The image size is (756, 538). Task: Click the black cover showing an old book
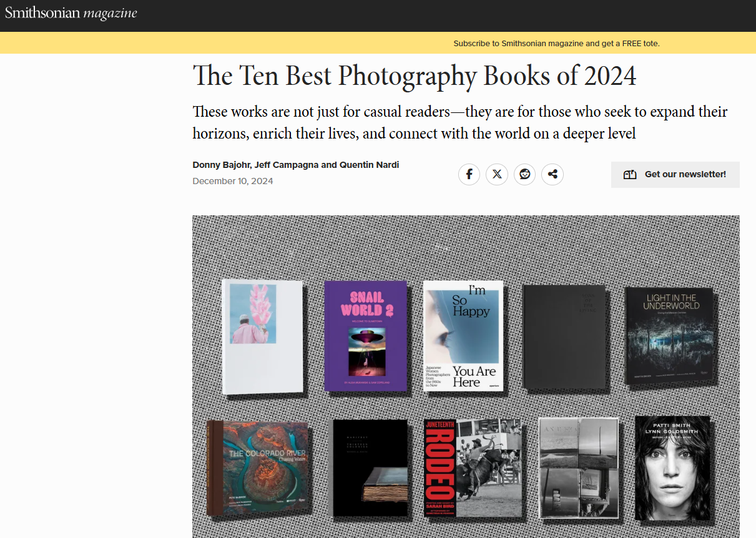pyautogui.click(x=370, y=468)
